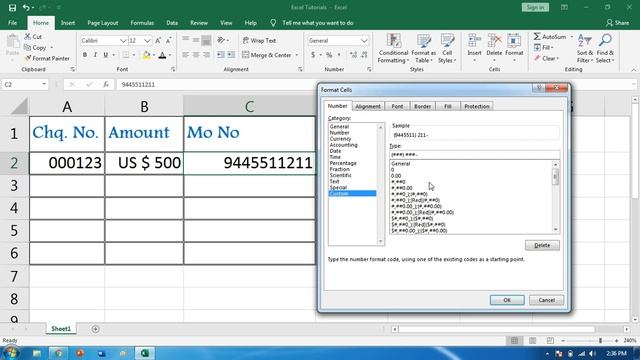The image size is (640, 360).
Task: Click the Decrease Decimal icon
Action: point(364,55)
